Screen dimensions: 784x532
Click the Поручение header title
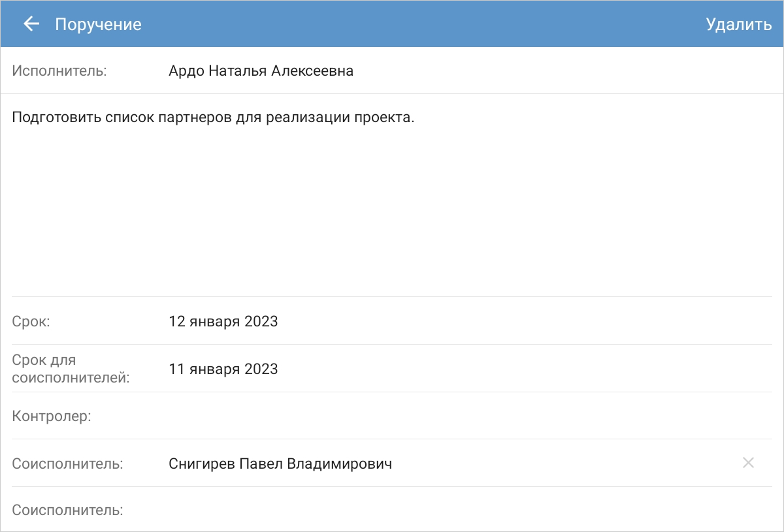98,25
